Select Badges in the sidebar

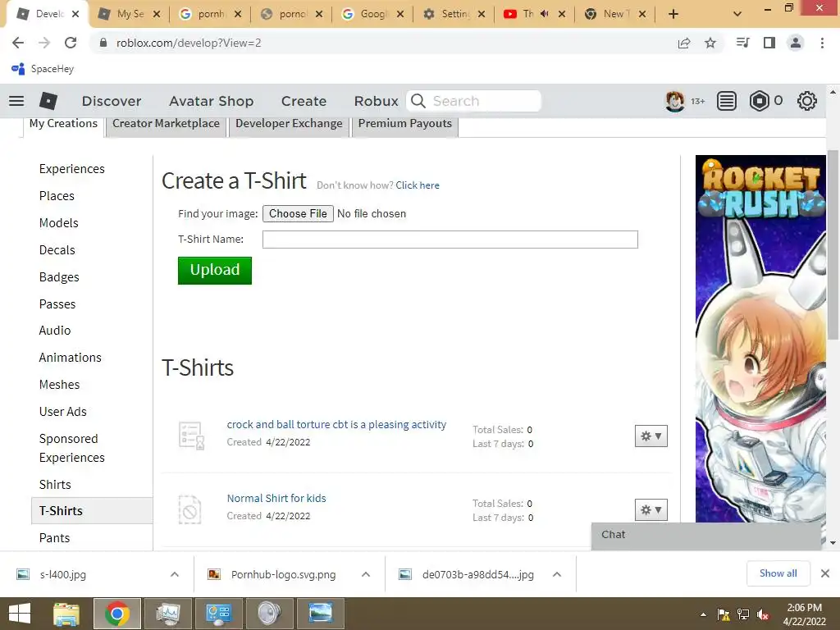click(x=59, y=277)
